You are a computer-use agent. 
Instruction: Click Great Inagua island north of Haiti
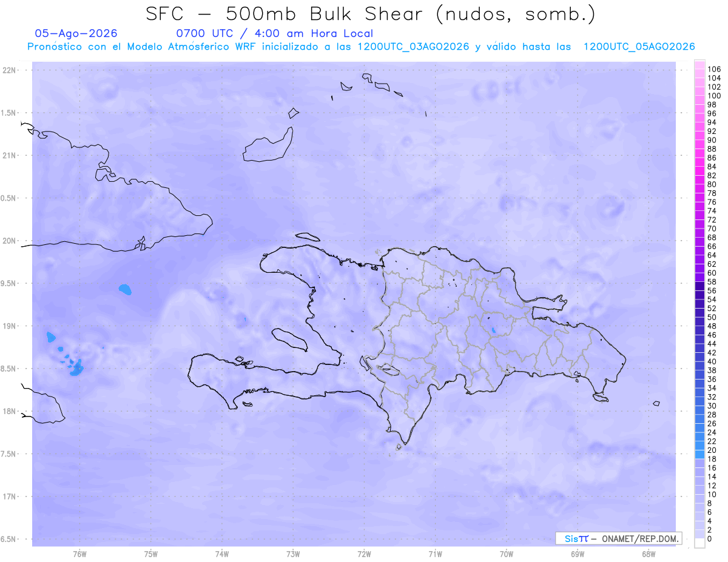pos(268,144)
